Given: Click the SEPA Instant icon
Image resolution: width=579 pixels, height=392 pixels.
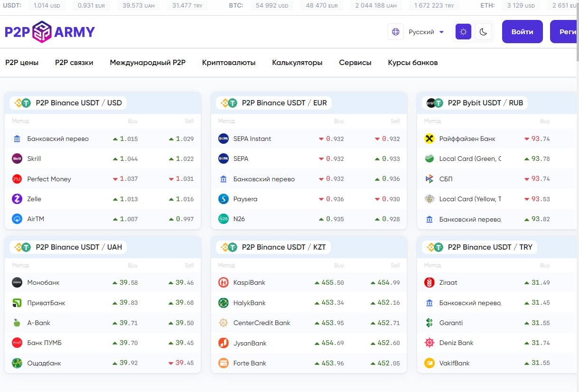Looking at the screenshot, I should click(x=223, y=139).
